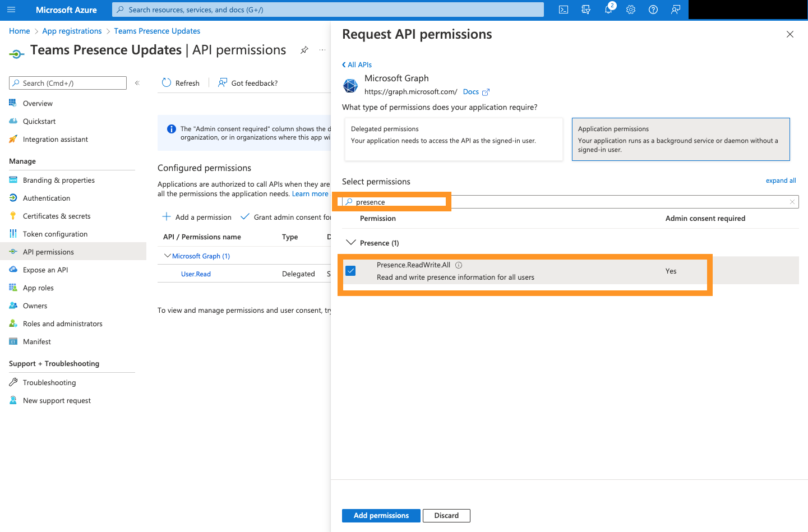Open the notifications bell showing 2 alerts

(608, 10)
